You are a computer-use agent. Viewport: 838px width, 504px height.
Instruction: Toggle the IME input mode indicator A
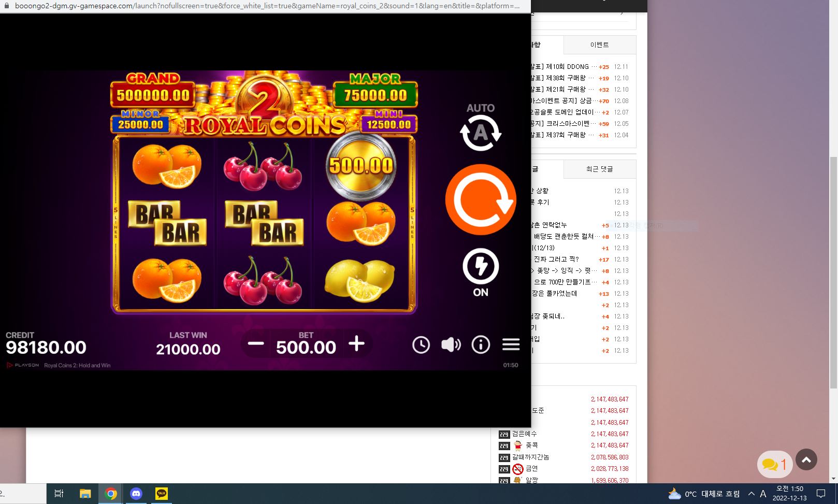point(763,494)
